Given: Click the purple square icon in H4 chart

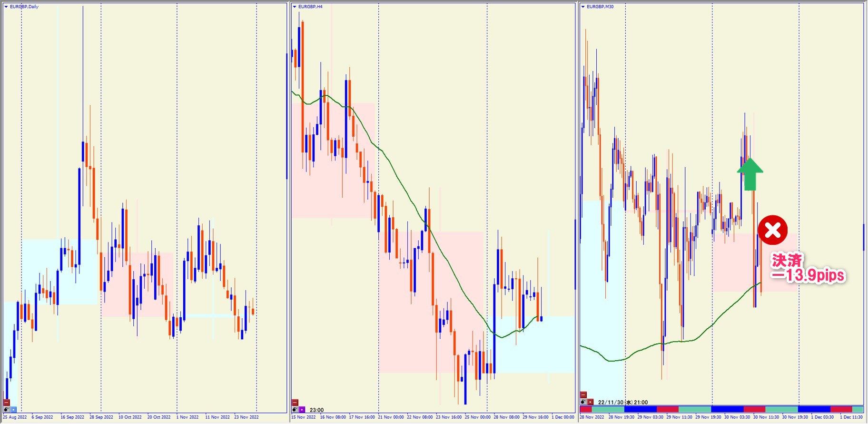Looking at the screenshot, I should [x=302, y=409].
